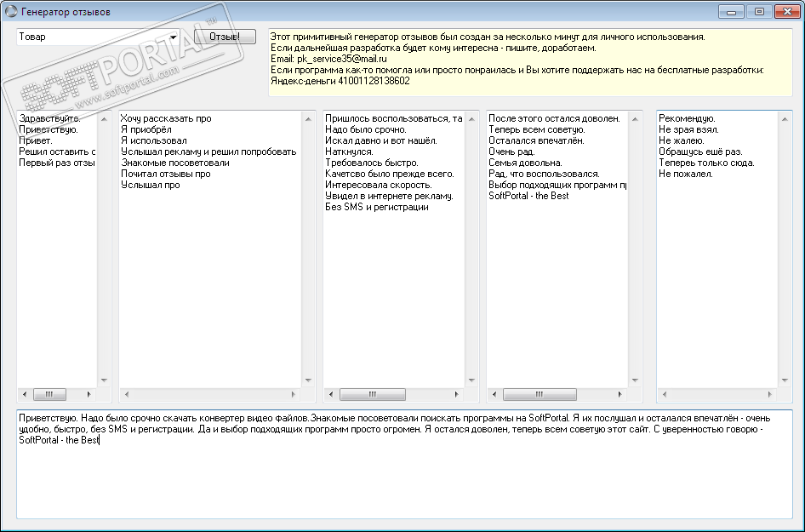Close the Генератор отзывов window
This screenshot has height=532, width=805.
pyautogui.click(x=787, y=11)
